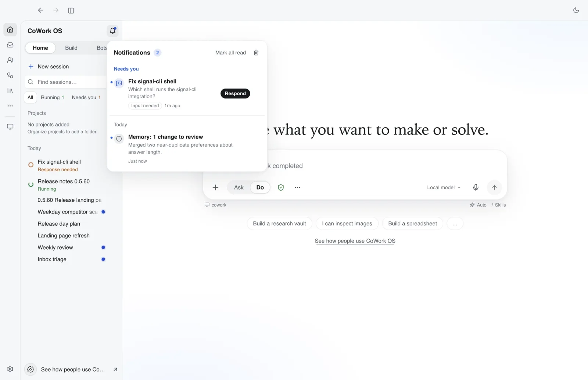Toggle the sidebar panel icon
This screenshot has height=380, width=588.
[71, 11]
